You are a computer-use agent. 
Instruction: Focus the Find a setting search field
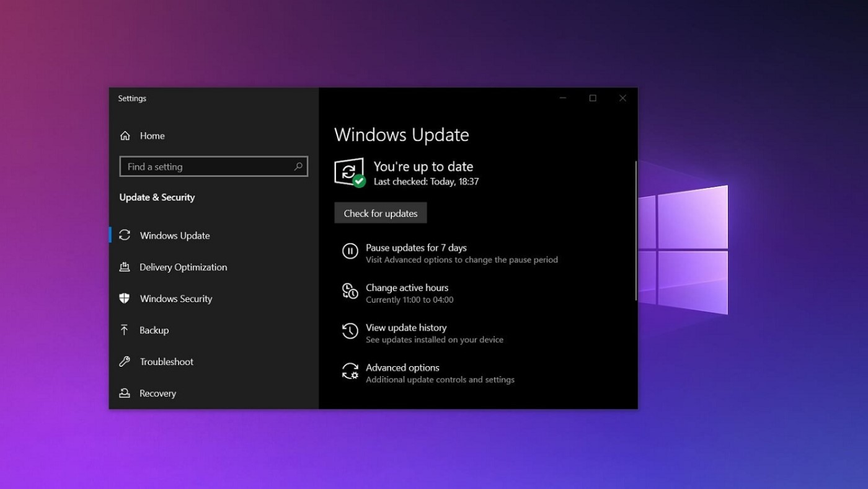[213, 166]
